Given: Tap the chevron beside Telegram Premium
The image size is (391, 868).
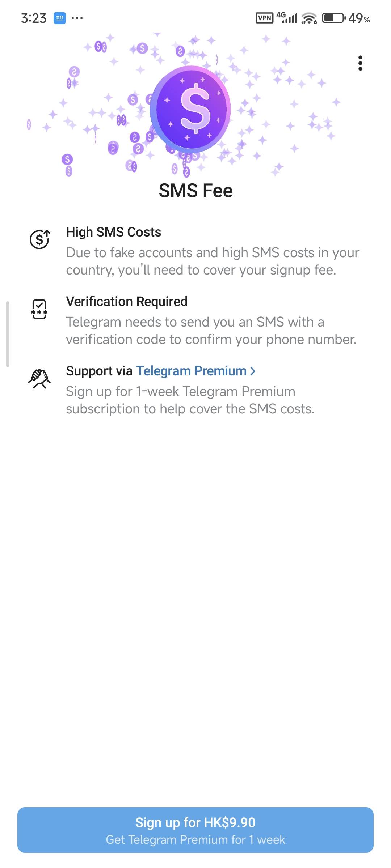Looking at the screenshot, I should [x=253, y=371].
